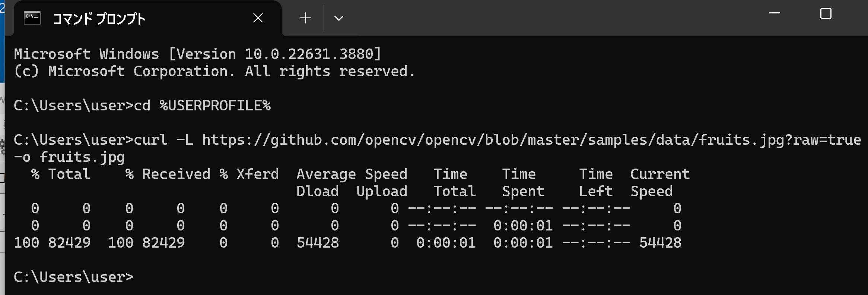Click the "Dload" column label

[318, 191]
